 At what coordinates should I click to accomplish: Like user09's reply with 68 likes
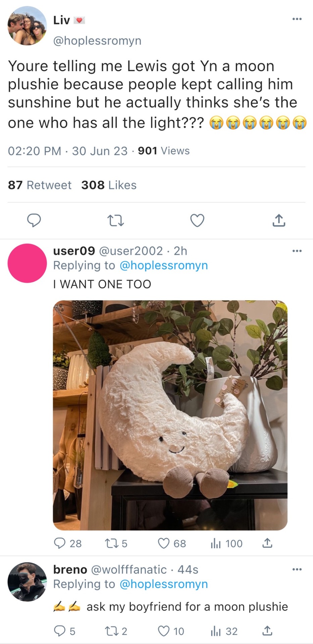(164, 543)
